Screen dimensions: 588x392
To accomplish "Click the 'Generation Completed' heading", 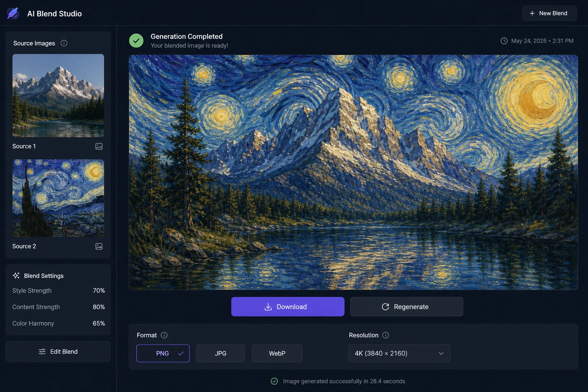I will click(186, 36).
